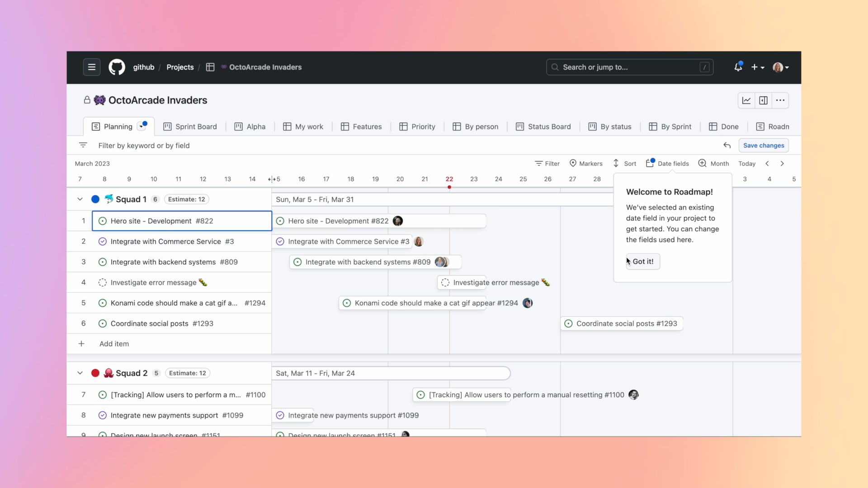This screenshot has height=488, width=868.
Task: Switch to Done tab
Action: point(724,127)
